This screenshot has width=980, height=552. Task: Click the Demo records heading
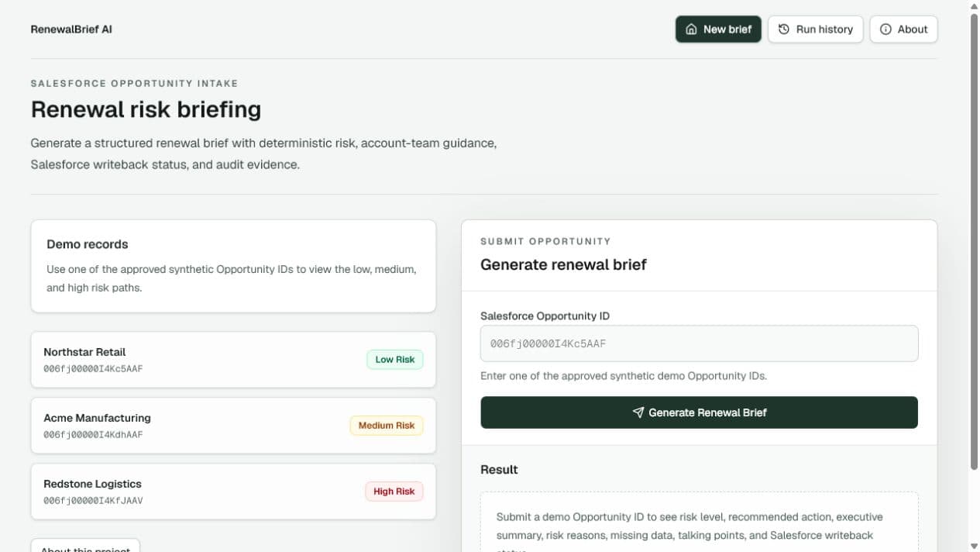click(x=88, y=244)
